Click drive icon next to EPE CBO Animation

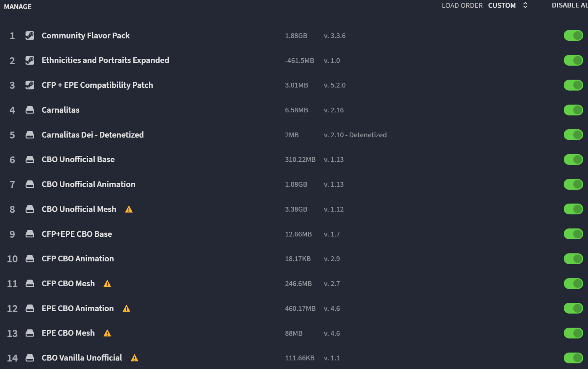(30, 309)
